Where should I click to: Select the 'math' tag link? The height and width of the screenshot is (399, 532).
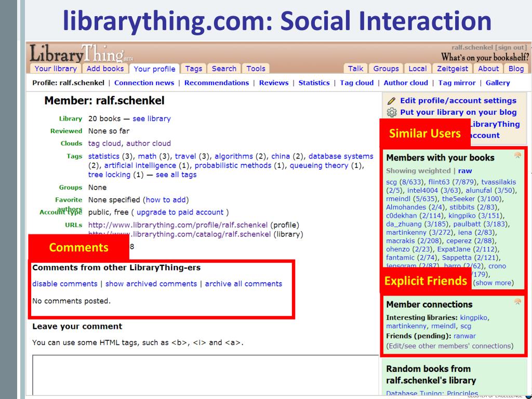point(147,156)
